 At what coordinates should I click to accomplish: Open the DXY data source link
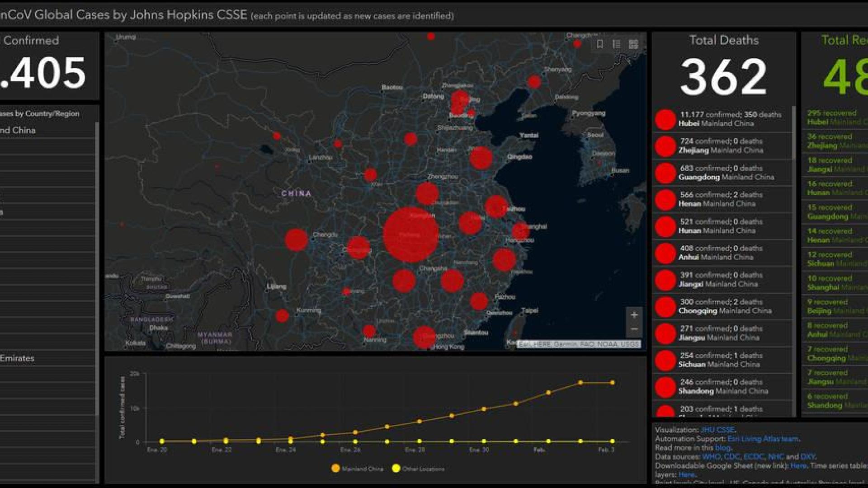tap(807, 457)
